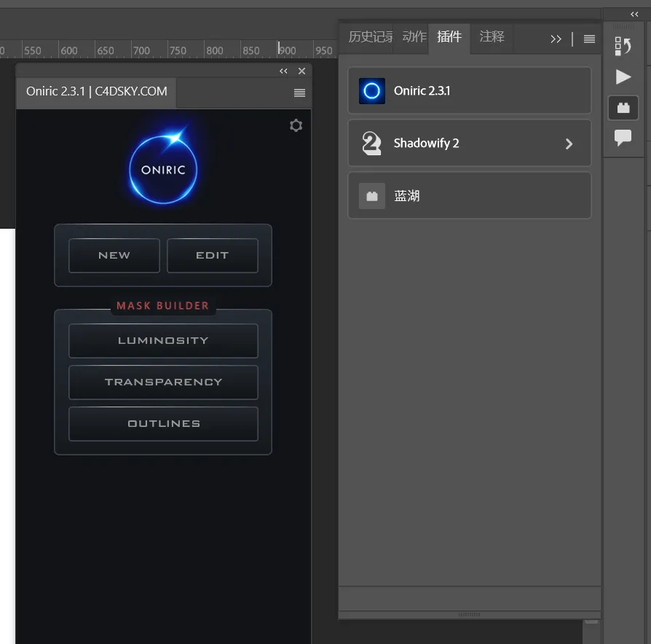Show more tabs with double chevron
The image size is (651, 644).
pyautogui.click(x=556, y=39)
